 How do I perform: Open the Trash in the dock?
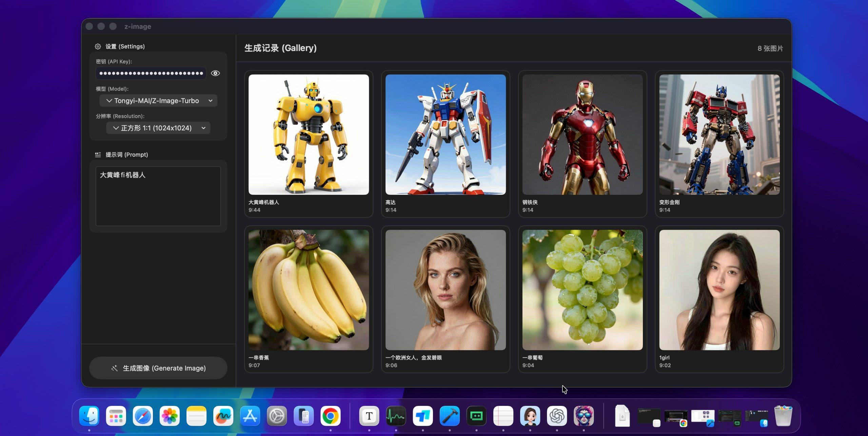783,416
